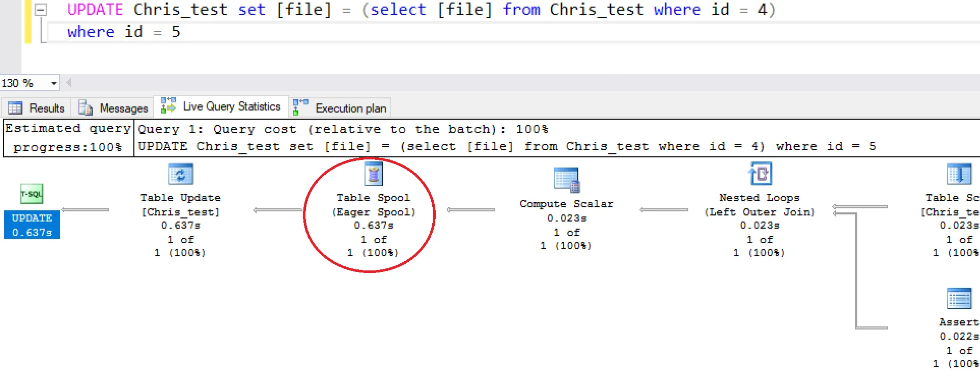This screenshot has width=980, height=385.
Task: Click the Assert operator label
Action: click(x=959, y=322)
